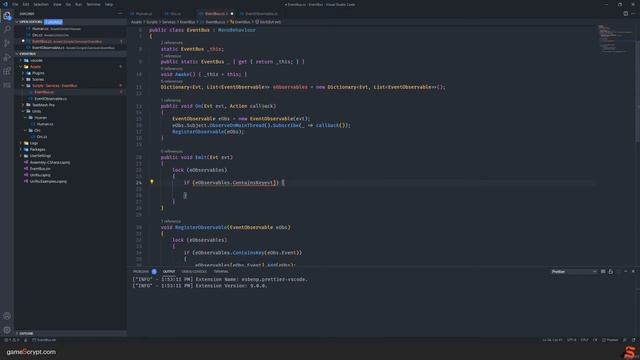
Task: Toggle the Output panel scroll lock
Action: [611, 271]
